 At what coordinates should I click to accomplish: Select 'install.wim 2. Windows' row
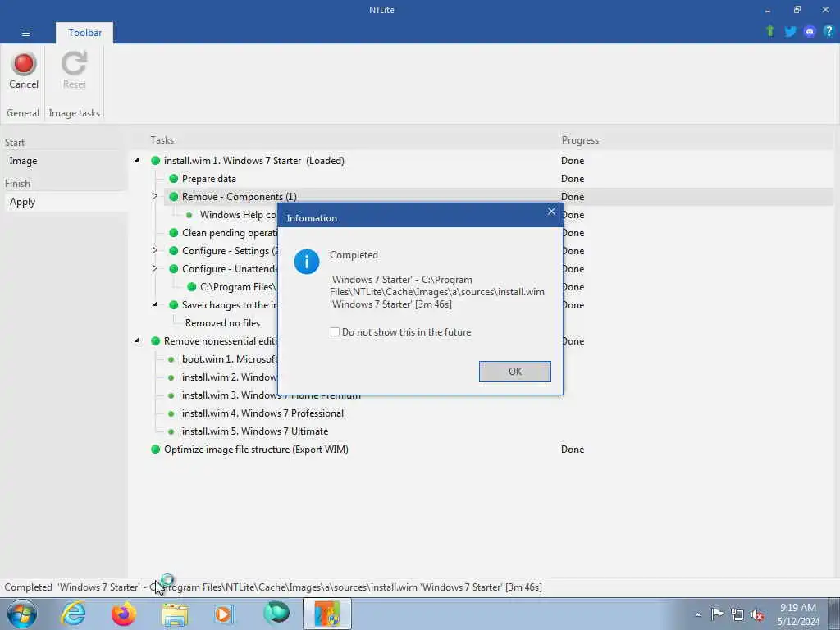230,377
